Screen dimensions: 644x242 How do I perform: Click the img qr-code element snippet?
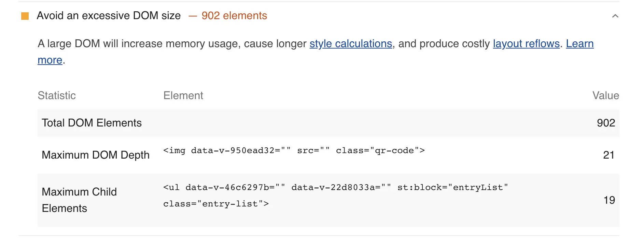294,150
